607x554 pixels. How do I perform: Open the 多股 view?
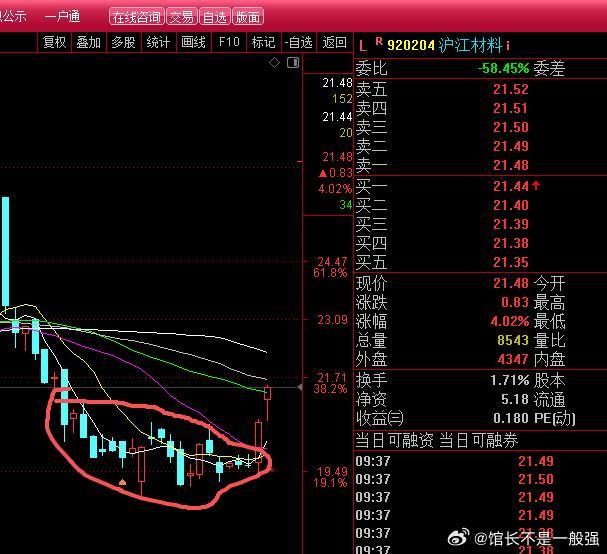click(x=123, y=42)
